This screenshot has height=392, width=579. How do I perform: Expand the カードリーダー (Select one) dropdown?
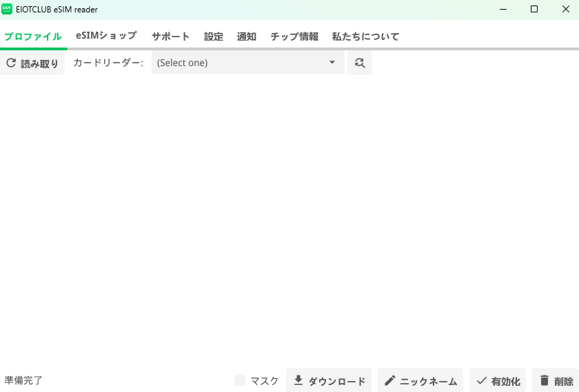247,63
